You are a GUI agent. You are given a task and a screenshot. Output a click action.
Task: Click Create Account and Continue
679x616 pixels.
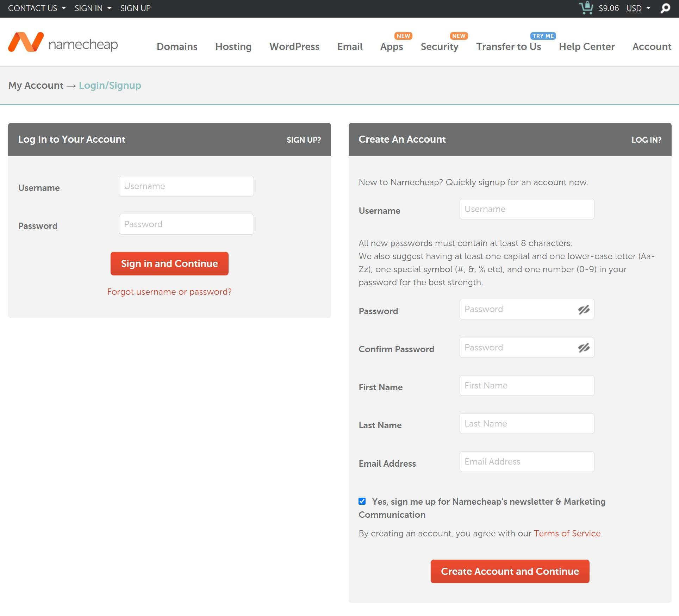[x=509, y=571]
